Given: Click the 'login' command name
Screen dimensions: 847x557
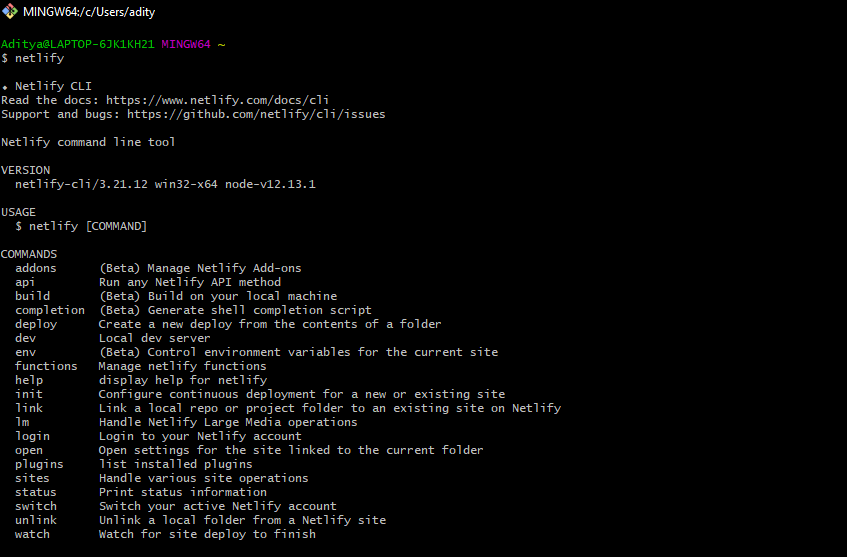Looking at the screenshot, I should (32, 436).
